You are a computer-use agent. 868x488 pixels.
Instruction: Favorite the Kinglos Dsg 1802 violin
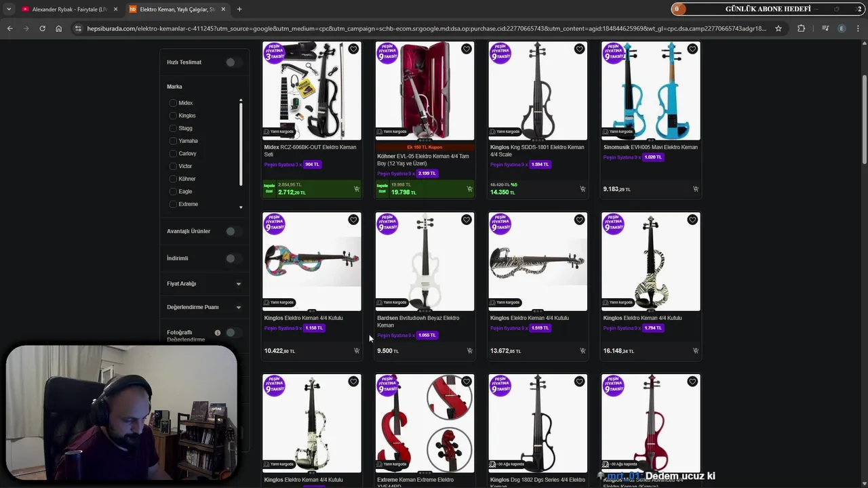click(x=579, y=382)
